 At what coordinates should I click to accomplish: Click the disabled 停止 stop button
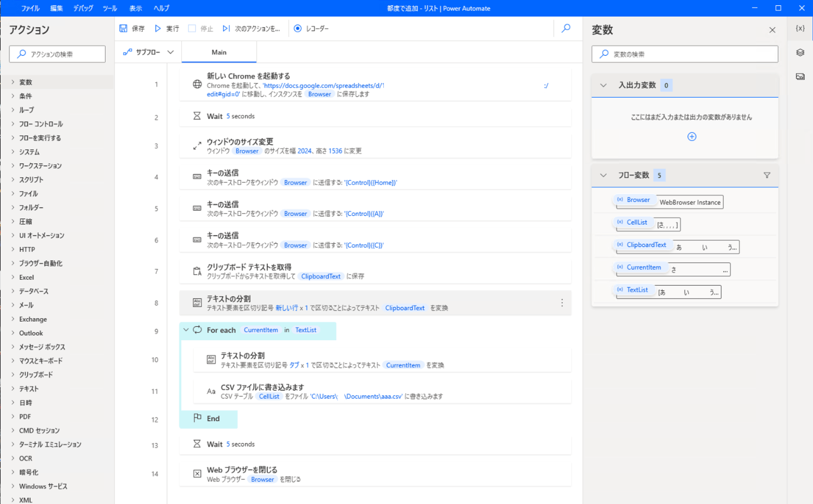point(201,28)
